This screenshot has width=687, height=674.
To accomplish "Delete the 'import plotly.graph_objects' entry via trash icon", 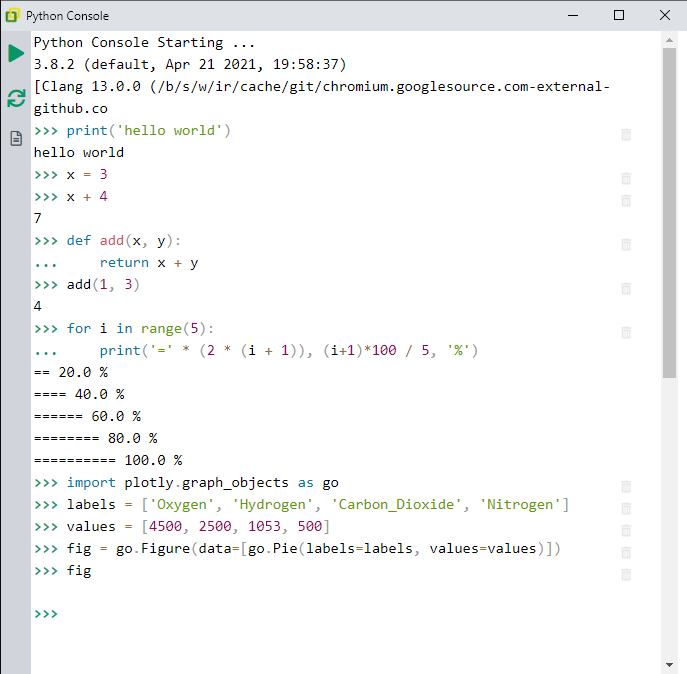I will click(x=626, y=486).
